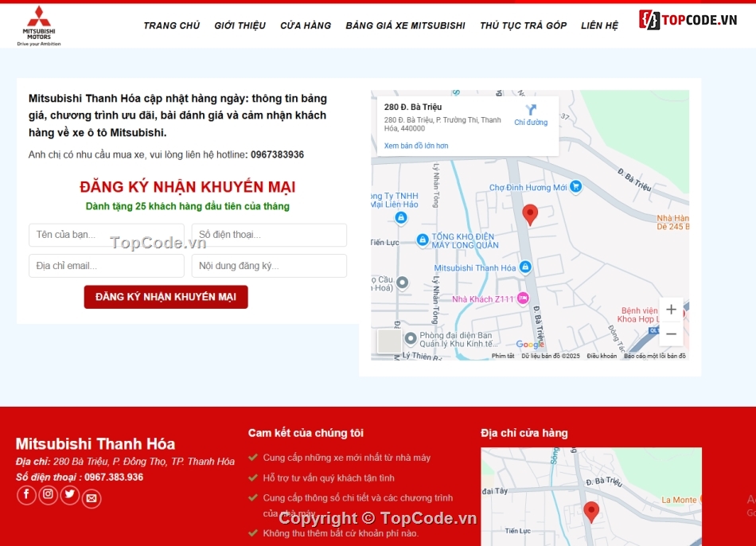Click the Chỉ đường directions arrow icon
756x546 pixels.
[x=531, y=110]
